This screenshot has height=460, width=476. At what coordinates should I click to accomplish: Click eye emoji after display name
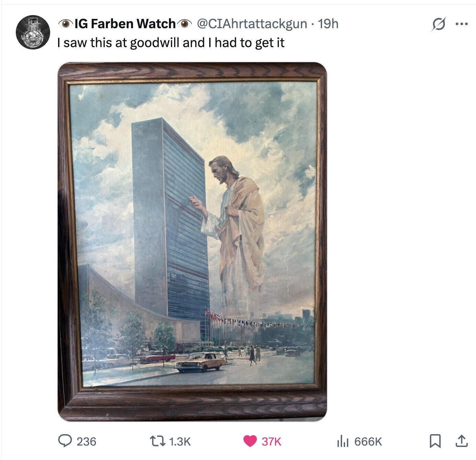point(184,24)
